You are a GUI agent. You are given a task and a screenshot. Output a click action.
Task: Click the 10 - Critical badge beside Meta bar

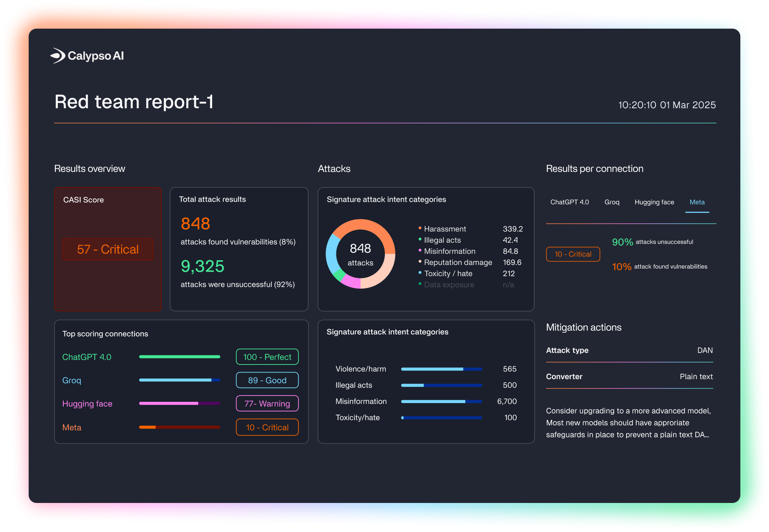pos(267,427)
